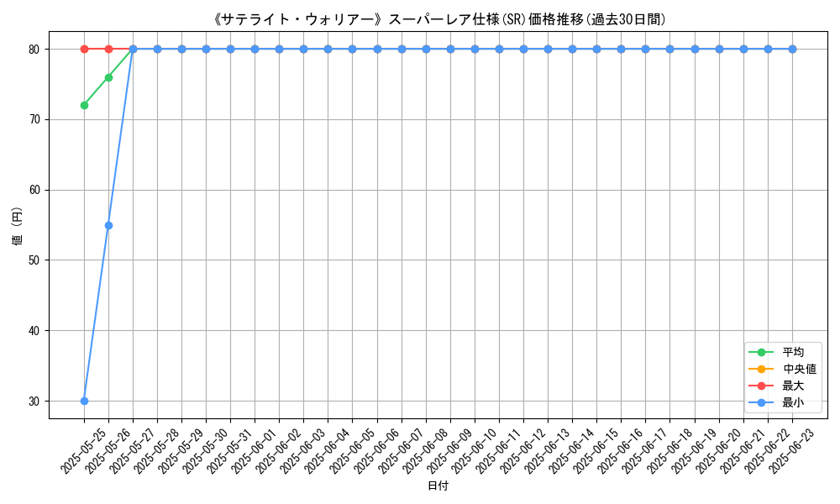Click the date label 2025-06-13
This screenshot has height=504, width=840.
point(547,452)
